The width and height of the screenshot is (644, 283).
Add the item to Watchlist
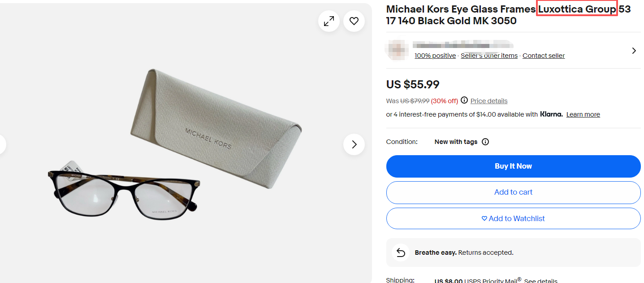coord(513,218)
